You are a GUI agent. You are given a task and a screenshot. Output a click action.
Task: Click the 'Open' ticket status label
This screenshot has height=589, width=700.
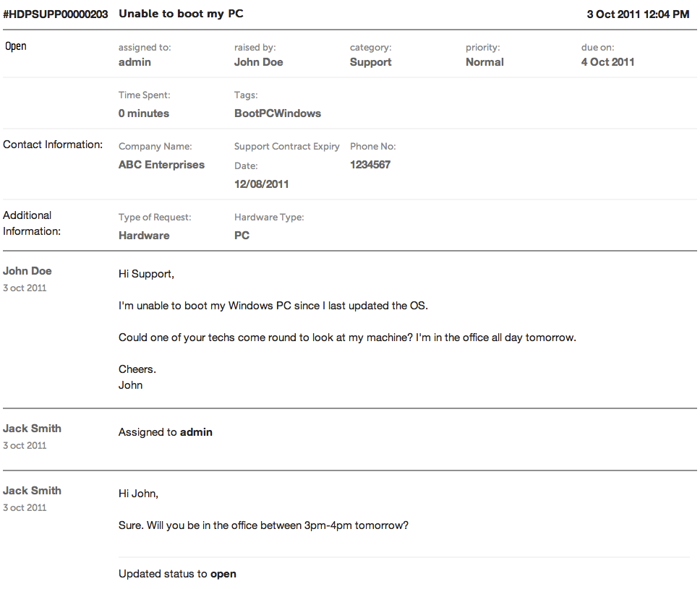point(16,46)
